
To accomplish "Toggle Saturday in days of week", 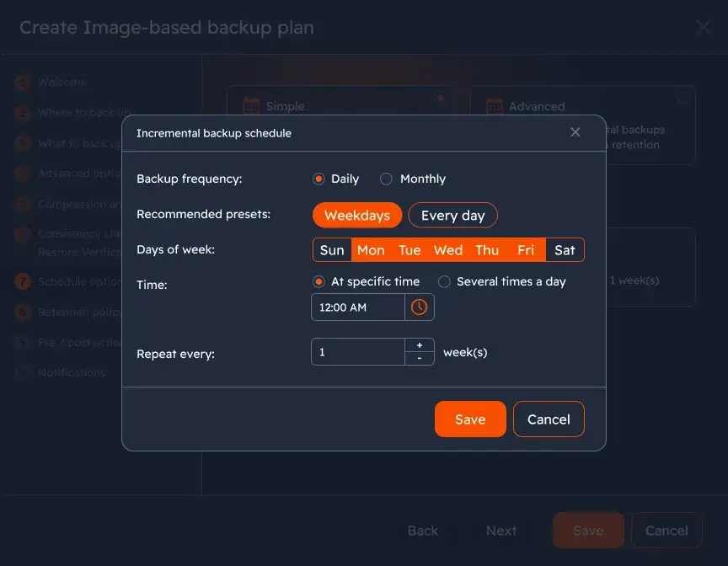I will point(564,249).
